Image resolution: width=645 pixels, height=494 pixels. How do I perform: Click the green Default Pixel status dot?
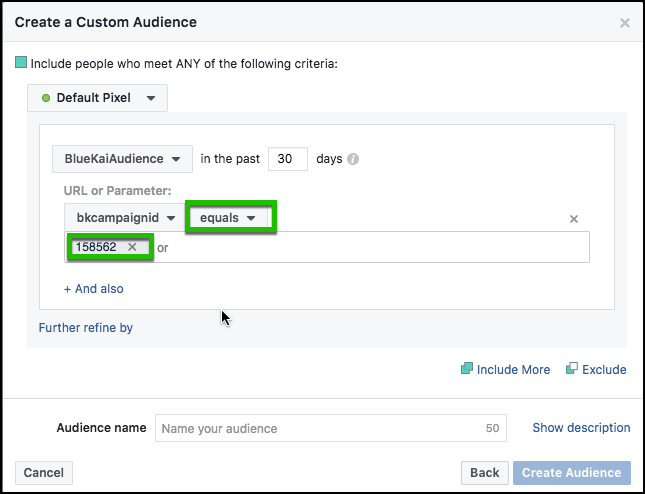tap(46, 98)
